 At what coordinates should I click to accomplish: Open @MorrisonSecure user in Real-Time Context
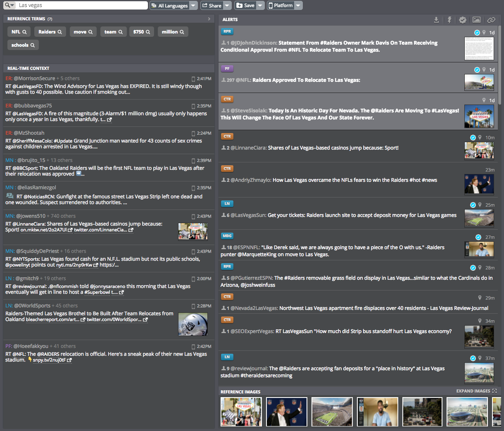click(34, 79)
